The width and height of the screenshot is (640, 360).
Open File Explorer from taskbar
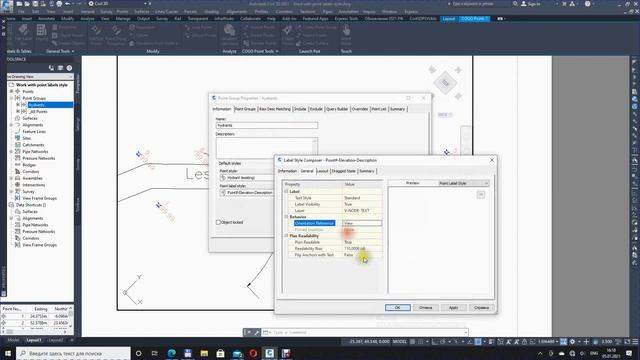[x=204, y=353]
